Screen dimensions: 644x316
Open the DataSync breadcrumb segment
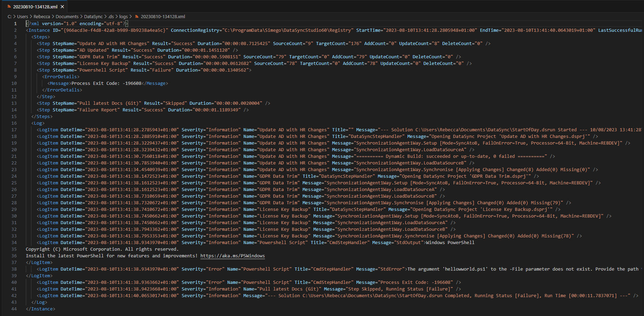93,16
